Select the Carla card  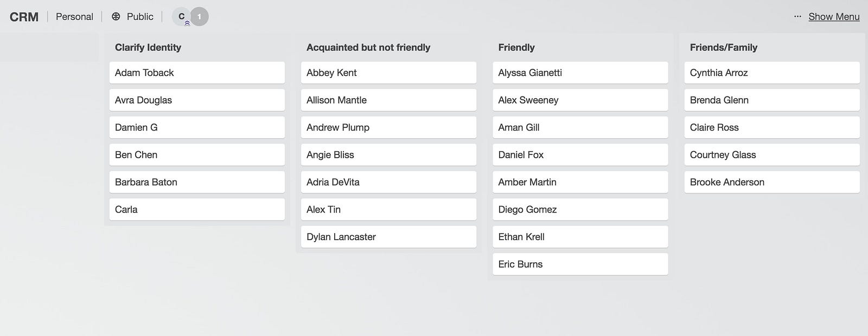(x=196, y=209)
